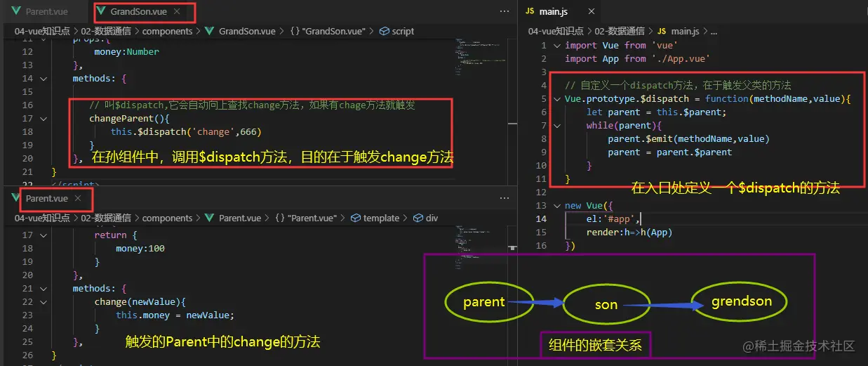
Task: Fold the new Vue block at line 13
Action: pos(557,206)
